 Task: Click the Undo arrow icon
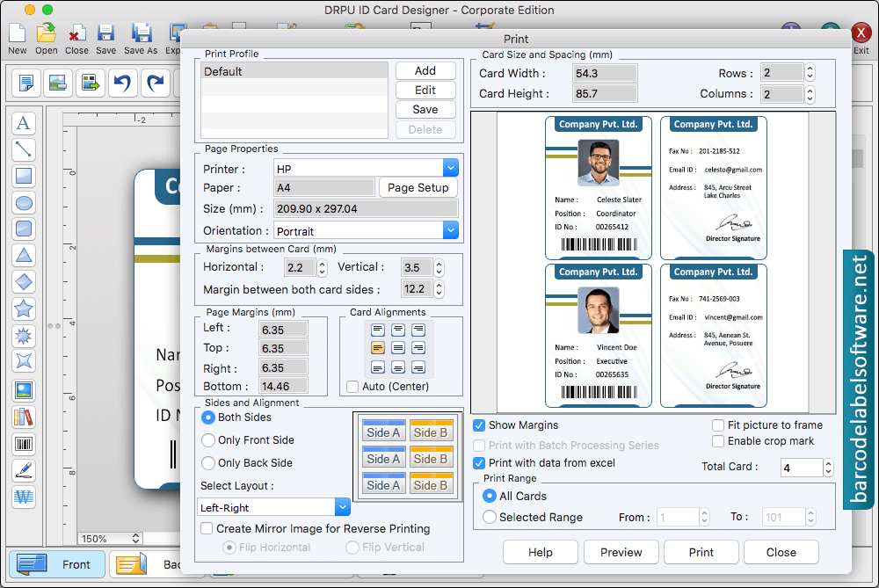(122, 83)
